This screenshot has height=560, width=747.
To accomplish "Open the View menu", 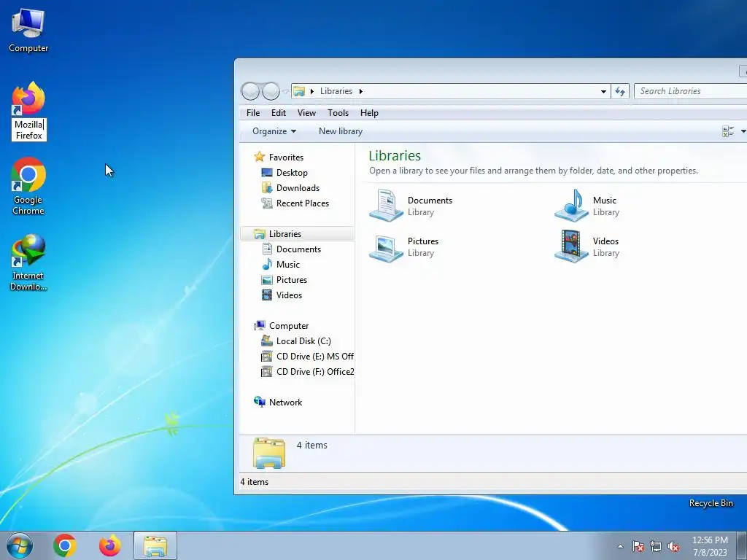I will coord(306,113).
